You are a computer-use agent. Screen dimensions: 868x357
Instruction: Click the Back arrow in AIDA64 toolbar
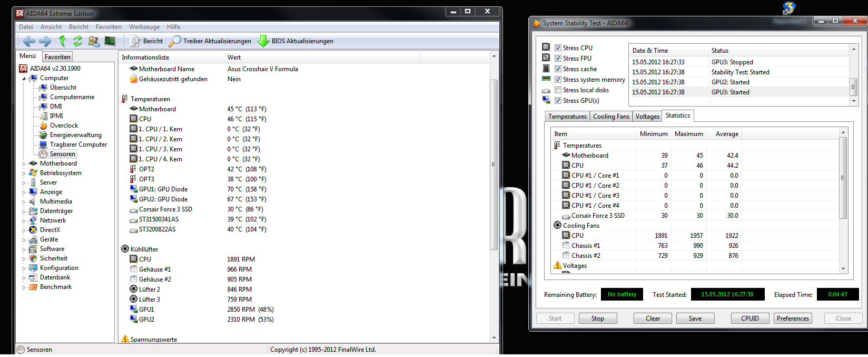(x=29, y=41)
